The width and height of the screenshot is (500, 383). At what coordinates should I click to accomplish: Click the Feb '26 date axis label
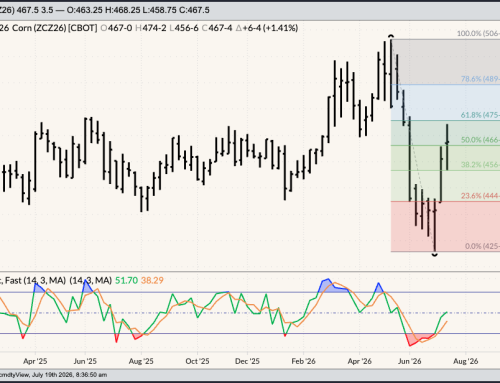pos(303,361)
